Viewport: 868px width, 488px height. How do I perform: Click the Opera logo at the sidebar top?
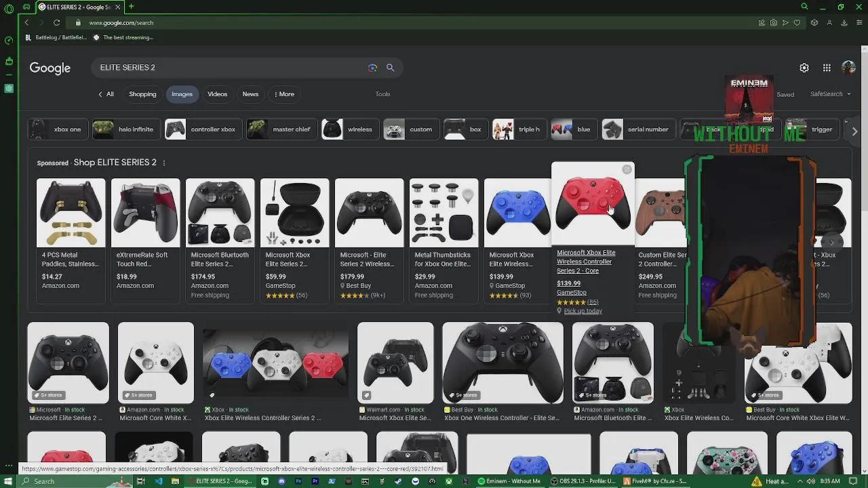tap(9, 8)
